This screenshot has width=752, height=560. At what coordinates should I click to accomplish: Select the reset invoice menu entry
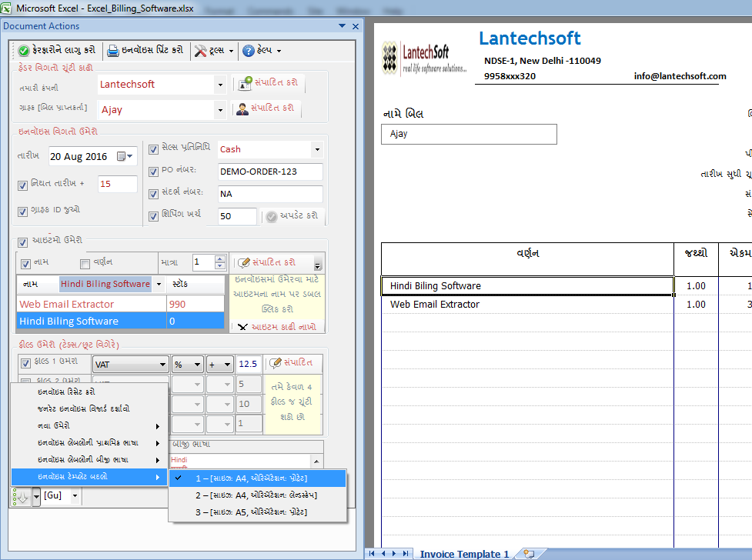[90, 392]
